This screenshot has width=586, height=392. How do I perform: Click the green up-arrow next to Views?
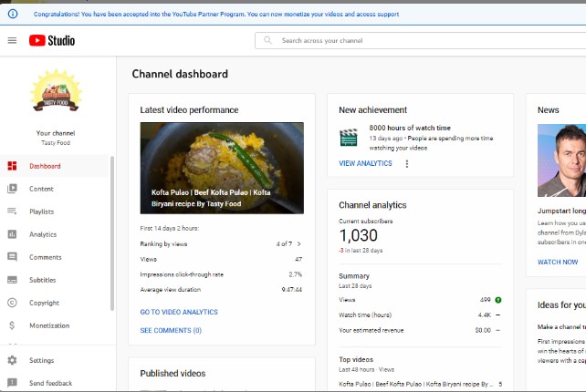[x=498, y=300]
